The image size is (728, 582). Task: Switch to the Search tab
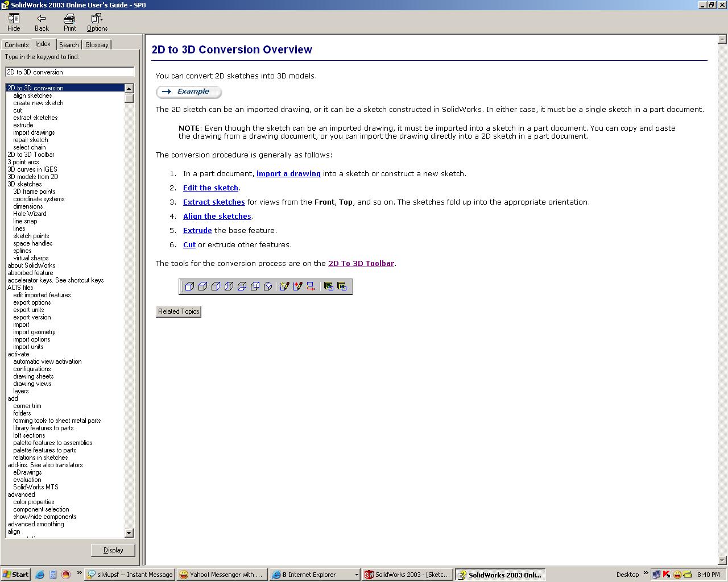(x=69, y=45)
